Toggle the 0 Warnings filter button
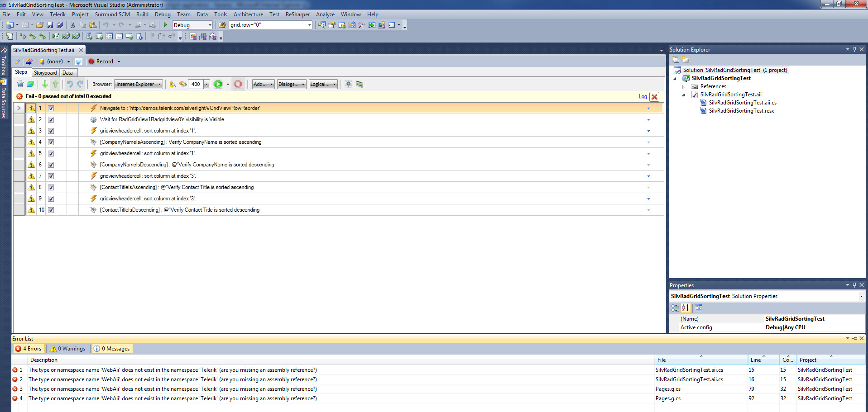Screen dimensions: 868x412 (67, 349)
